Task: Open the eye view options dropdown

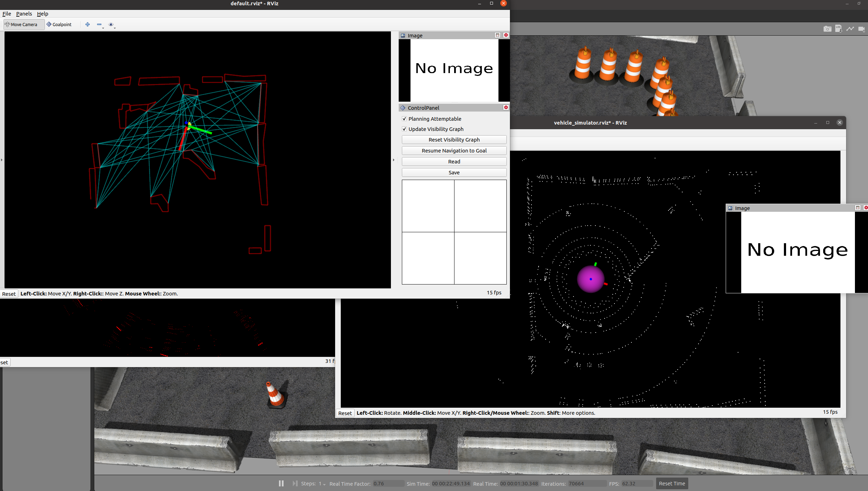Action: [x=115, y=28]
